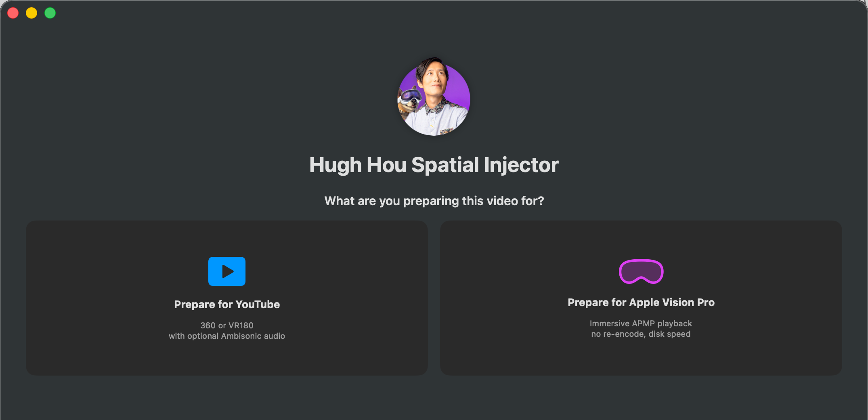Image resolution: width=868 pixels, height=420 pixels.
Task: Select "Prepare for YouTube" card title
Action: click(227, 304)
